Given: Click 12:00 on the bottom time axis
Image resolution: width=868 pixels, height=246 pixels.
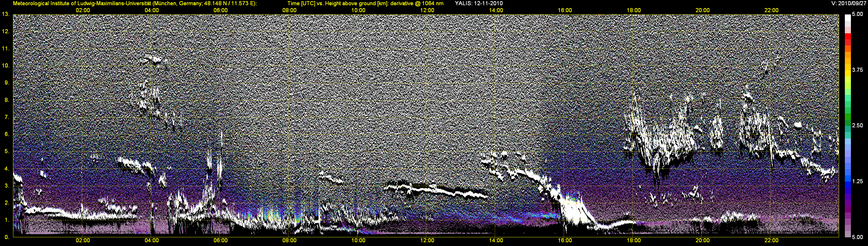Looking at the screenshot, I should [427, 240].
